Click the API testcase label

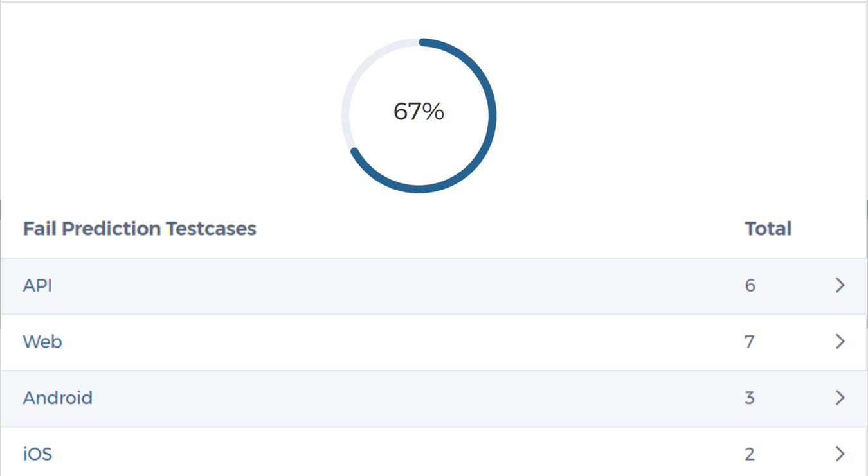[x=37, y=285]
